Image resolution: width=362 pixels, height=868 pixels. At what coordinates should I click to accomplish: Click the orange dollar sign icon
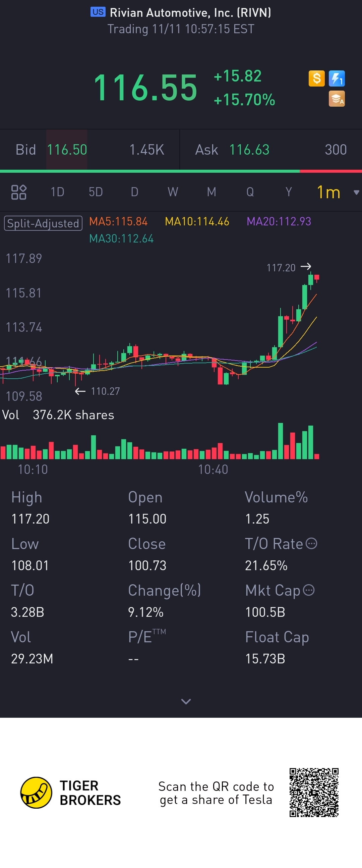coord(316,78)
